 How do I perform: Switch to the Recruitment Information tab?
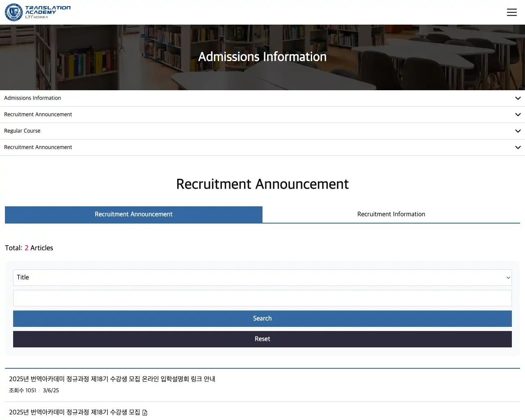[x=391, y=214]
